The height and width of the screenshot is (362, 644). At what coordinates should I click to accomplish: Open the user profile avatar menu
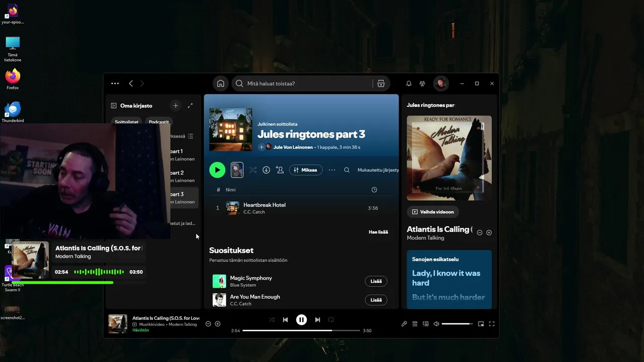pyautogui.click(x=441, y=83)
